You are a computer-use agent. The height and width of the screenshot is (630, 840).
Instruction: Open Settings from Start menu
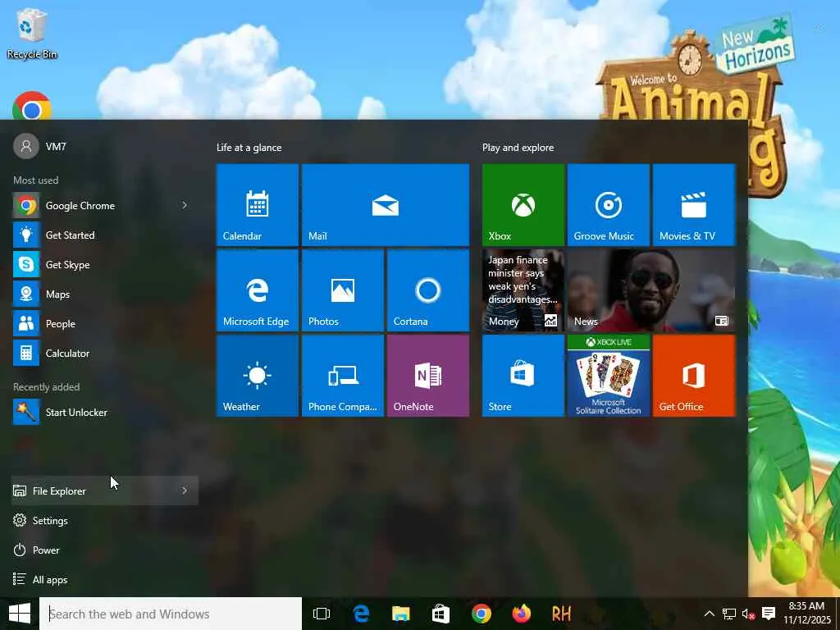pos(104,520)
